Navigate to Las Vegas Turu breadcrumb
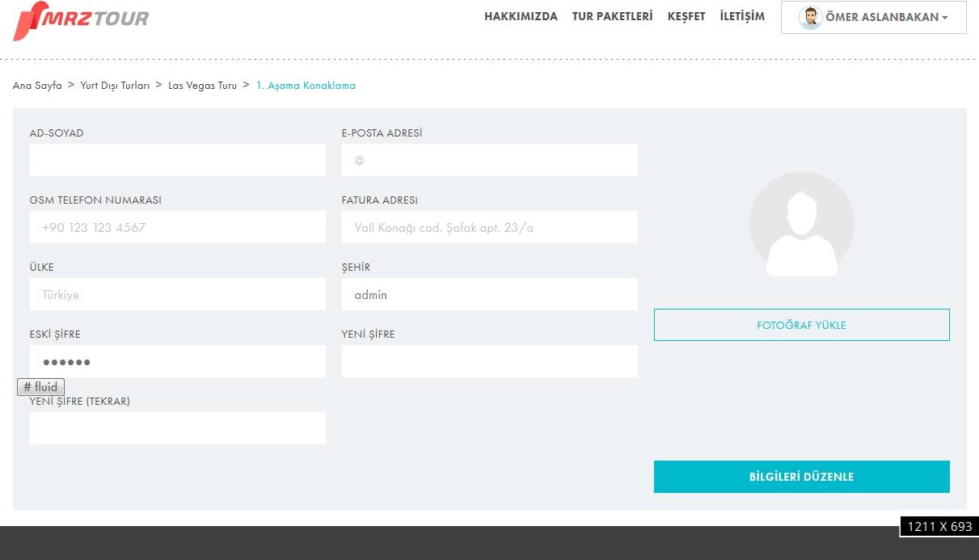Image resolution: width=979 pixels, height=560 pixels. pyautogui.click(x=202, y=86)
